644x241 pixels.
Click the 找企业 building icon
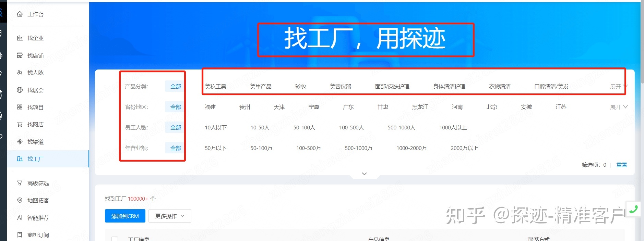tap(20, 38)
